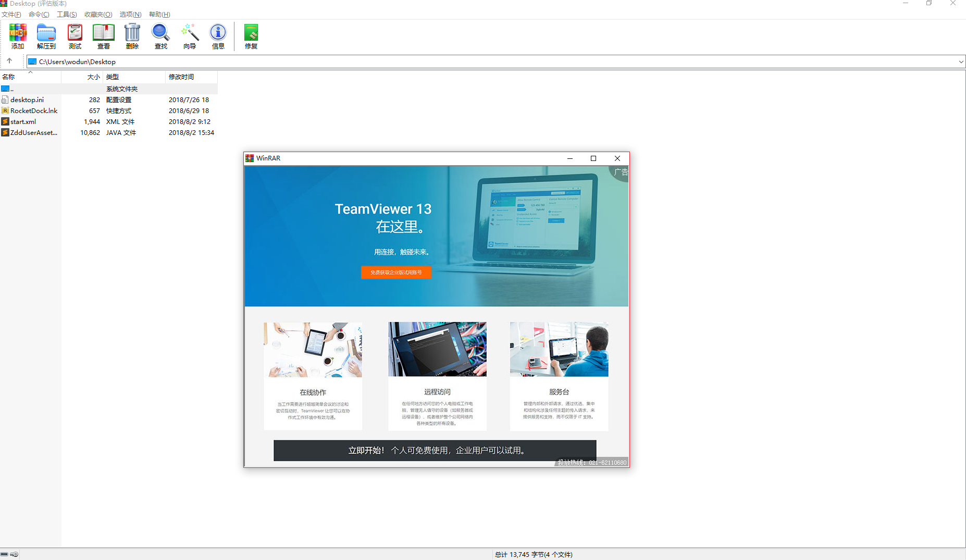The image size is (966, 560).
Task: Click the WinRAR ad window title icon
Action: tap(250, 158)
